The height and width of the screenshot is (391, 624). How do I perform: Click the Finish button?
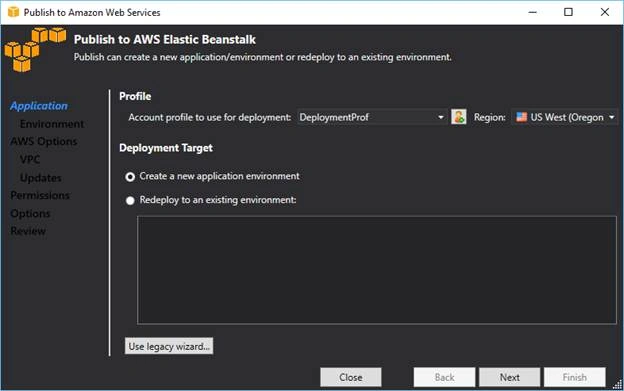(x=575, y=377)
